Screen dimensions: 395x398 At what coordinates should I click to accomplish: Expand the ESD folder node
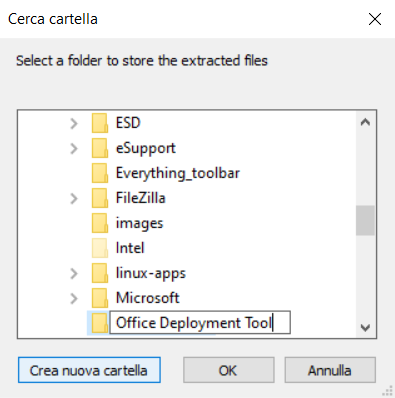(x=74, y=124)
